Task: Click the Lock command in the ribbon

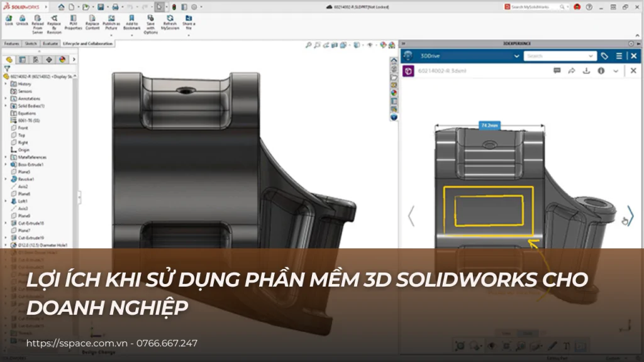Action: (9, 21)
